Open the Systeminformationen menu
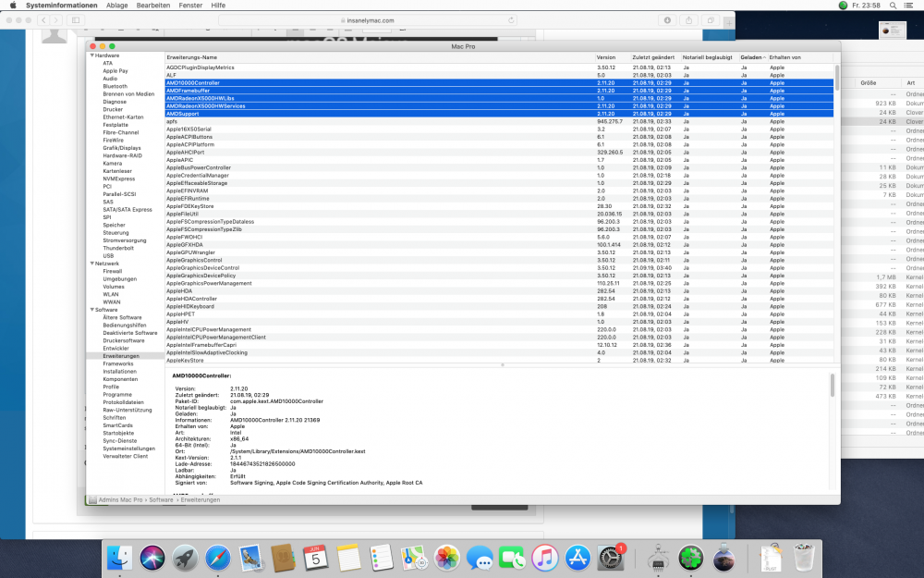 61,6
